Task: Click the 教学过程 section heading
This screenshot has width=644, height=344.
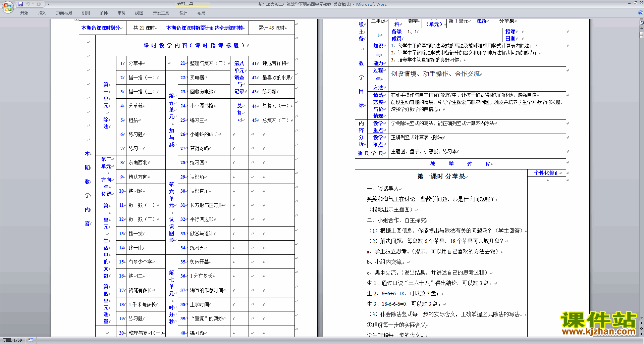Action: (461, 164)
